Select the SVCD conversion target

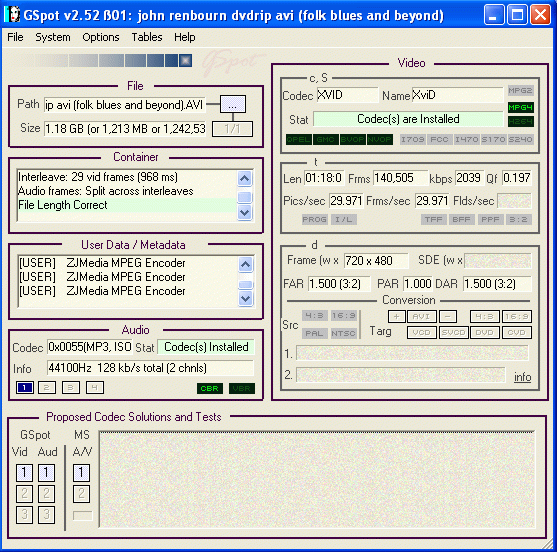[x=453, y=332]
